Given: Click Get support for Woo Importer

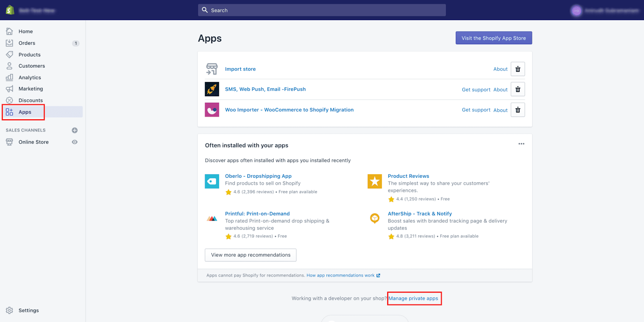Looking at the screenshot, I should click(x=476, y=110).
